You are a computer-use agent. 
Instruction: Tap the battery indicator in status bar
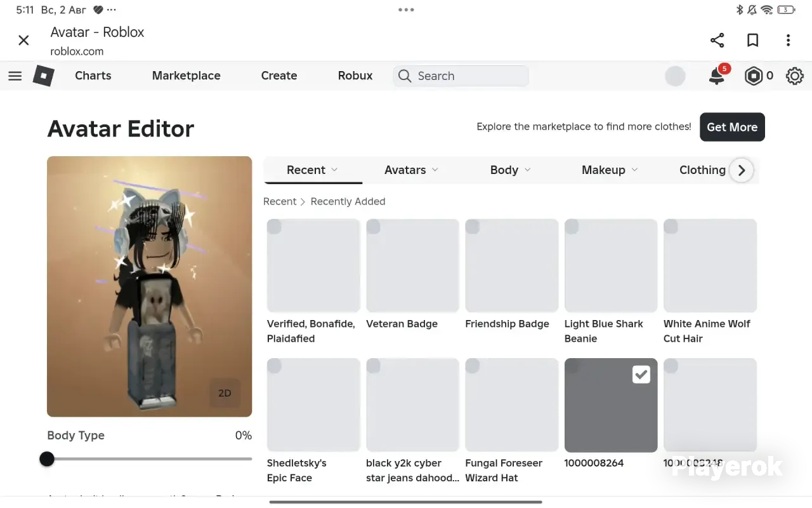[x=787, y=10]
